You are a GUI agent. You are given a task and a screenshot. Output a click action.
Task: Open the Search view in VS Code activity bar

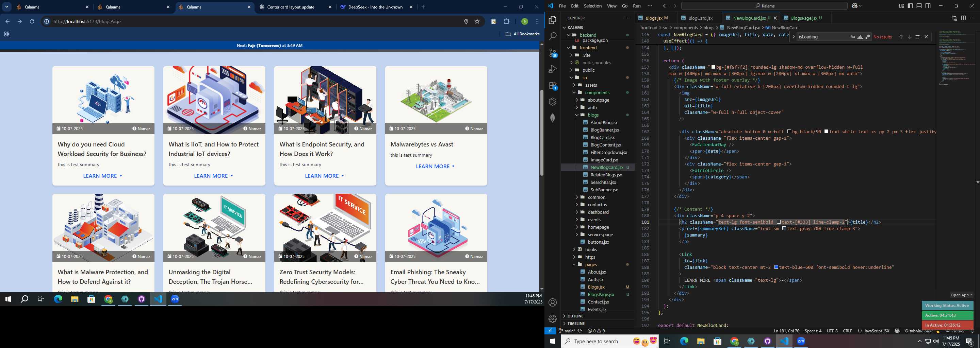click(552, 36)
